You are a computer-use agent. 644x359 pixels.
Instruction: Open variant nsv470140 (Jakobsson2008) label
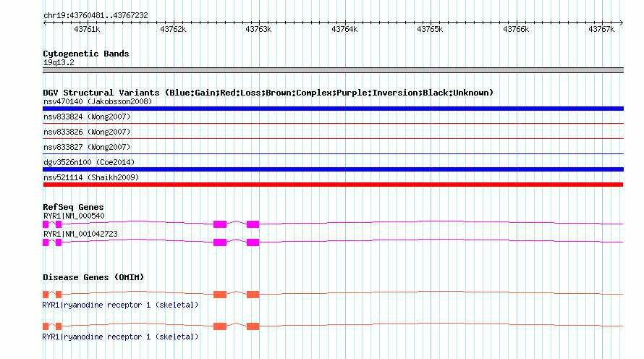tap(98, 101)
